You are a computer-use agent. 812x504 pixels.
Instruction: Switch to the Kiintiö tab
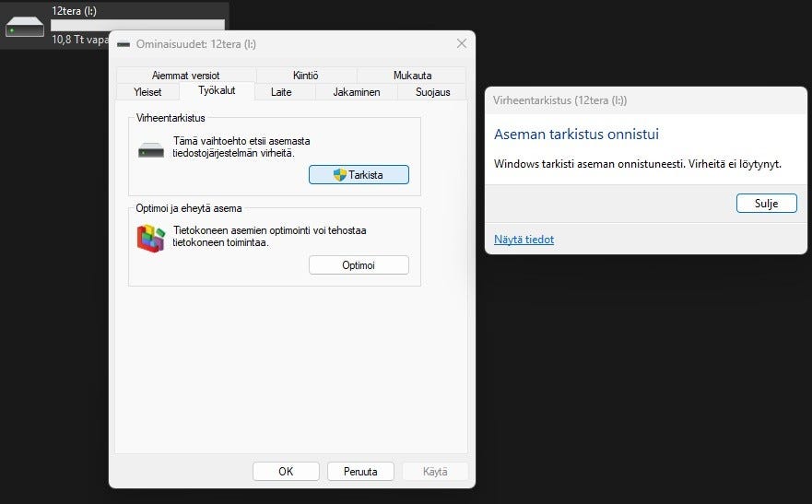305,75
